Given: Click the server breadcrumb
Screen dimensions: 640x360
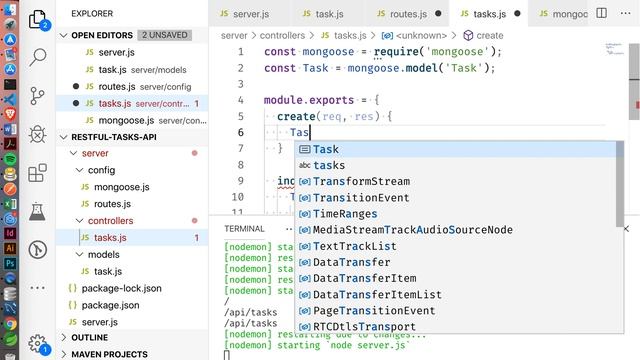Looking at the screenshot, I should (x=234, y=36).
